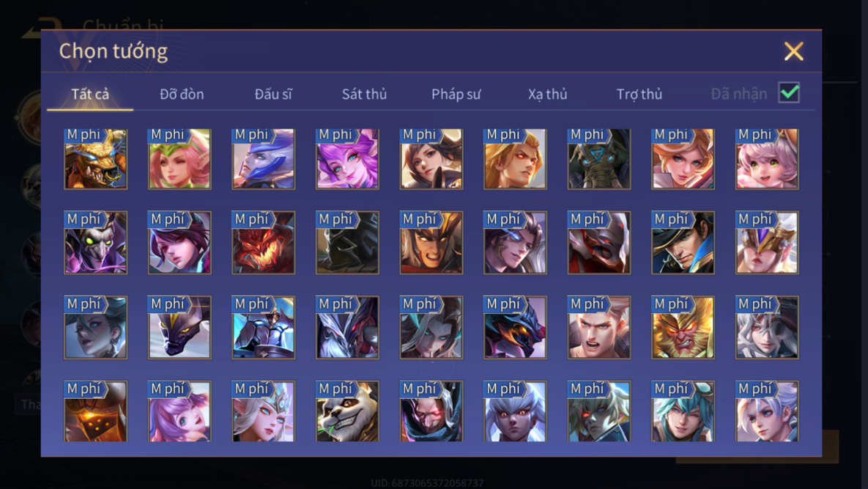The height and width of the screenshot is (489, 868).
Task: Select the blue armored robot hero portrait
Action: click(x=264, y=327)
